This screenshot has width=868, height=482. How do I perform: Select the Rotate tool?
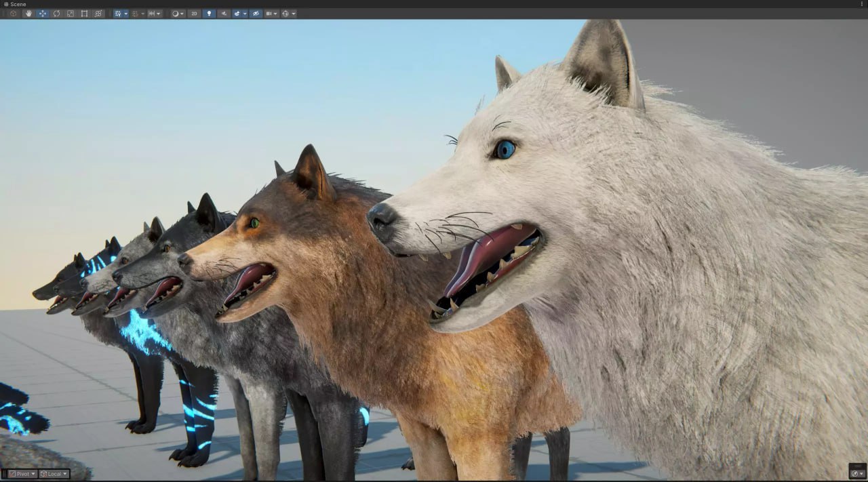pyautogui.click(x=56, y=13)
